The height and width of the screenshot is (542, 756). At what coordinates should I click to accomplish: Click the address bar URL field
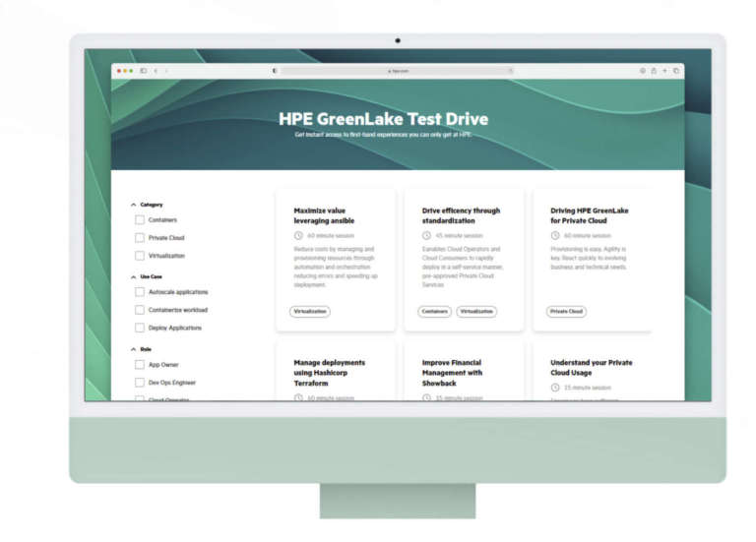(398, 71)
